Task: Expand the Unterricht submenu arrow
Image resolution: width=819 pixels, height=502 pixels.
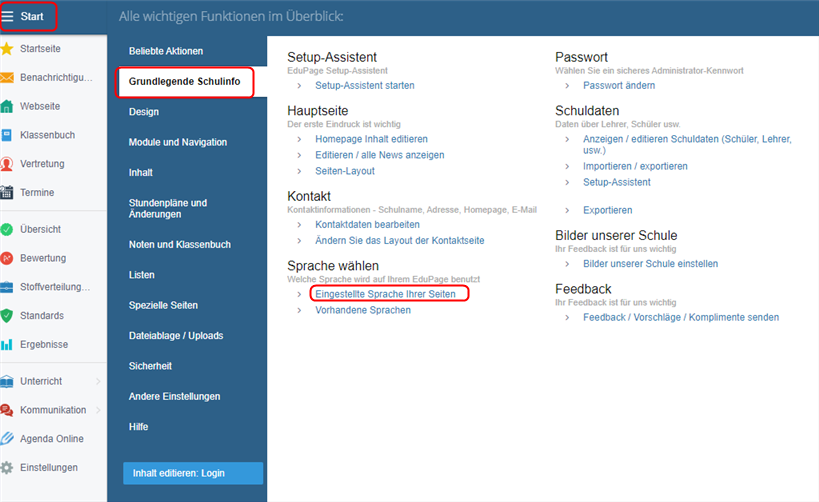Action: (98, 381)
